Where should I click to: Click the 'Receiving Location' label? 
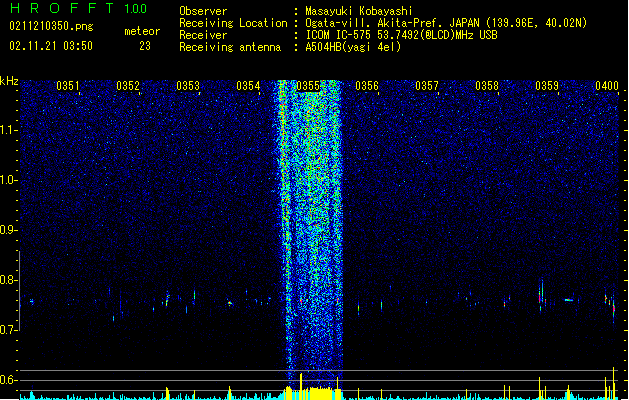click(233, 23)
